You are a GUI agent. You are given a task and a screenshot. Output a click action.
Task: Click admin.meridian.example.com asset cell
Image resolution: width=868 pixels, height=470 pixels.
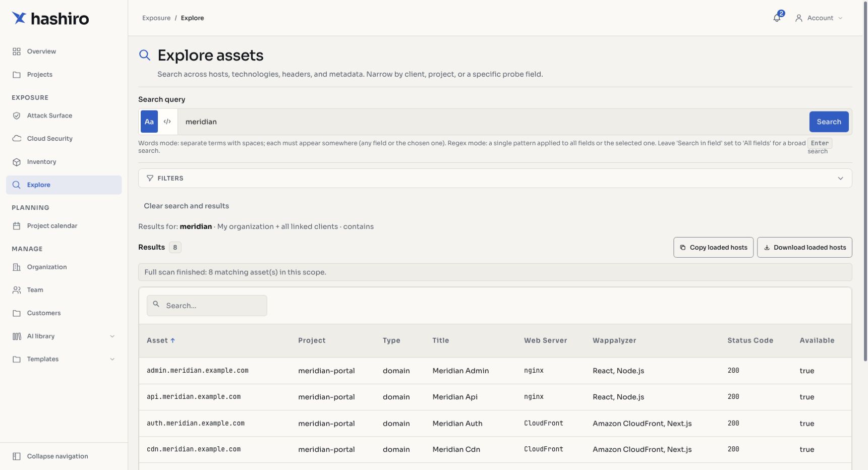click(198, 371)
